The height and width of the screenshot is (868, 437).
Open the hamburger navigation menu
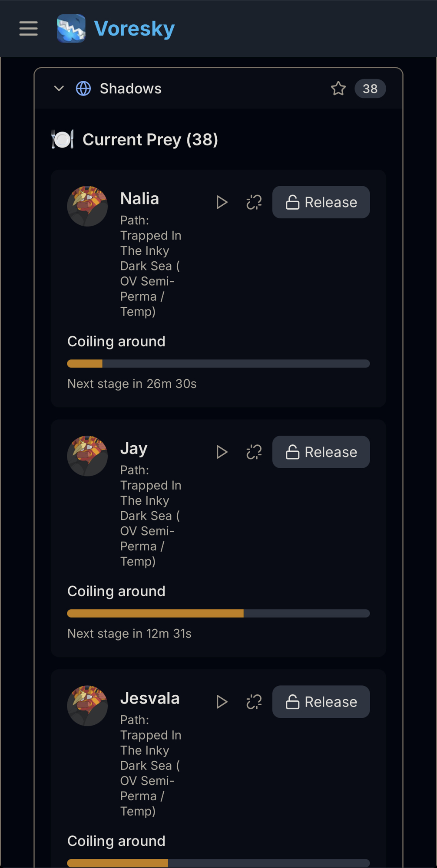click(29, 29)
